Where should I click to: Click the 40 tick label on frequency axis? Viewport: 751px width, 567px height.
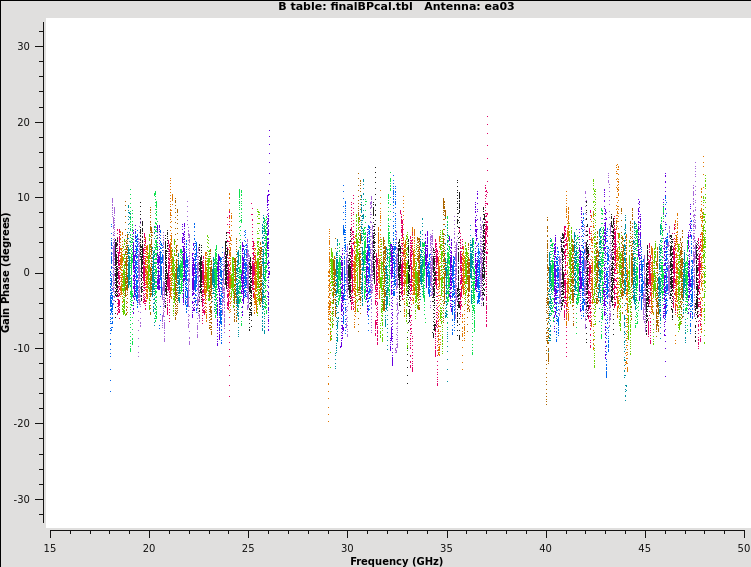coord(546,547)
